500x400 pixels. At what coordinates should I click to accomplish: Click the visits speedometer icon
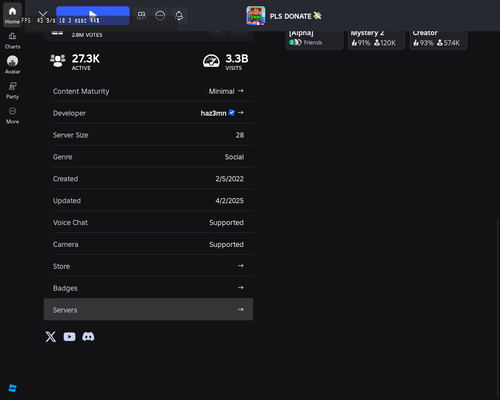pos(211,61)
